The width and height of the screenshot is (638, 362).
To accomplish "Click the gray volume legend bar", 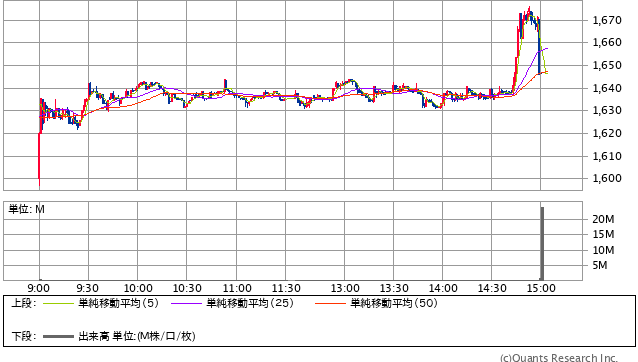I will click(58, 337).
